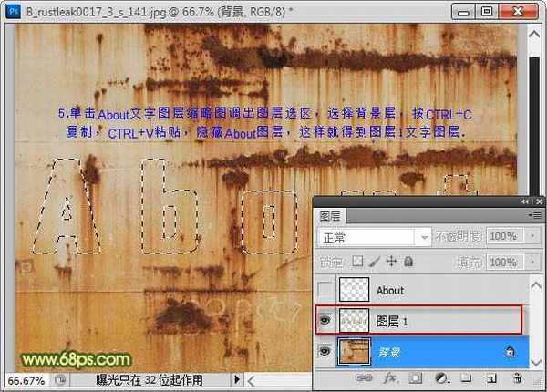
Task: Click the opacity value field 100%
Action: click(x=505, y=236)
